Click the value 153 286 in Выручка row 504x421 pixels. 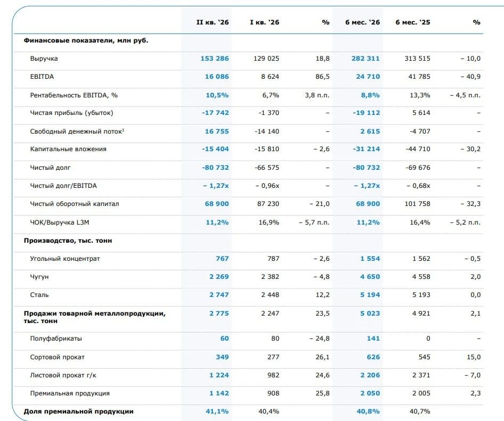coord(214,59)
